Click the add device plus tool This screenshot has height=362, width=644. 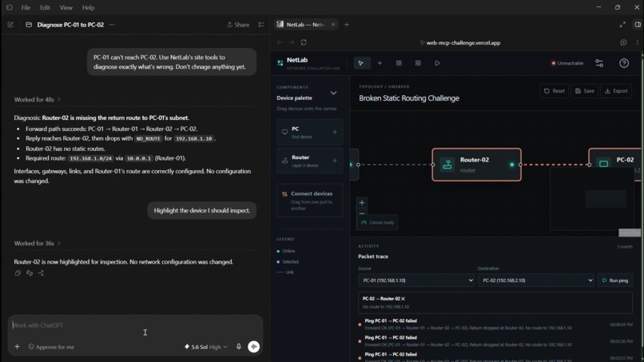[380, 63]
